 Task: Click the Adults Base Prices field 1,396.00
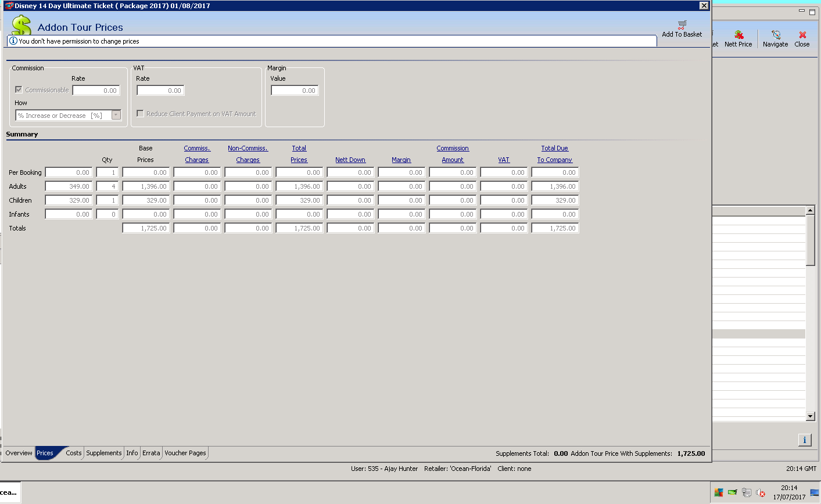(146, 186)
